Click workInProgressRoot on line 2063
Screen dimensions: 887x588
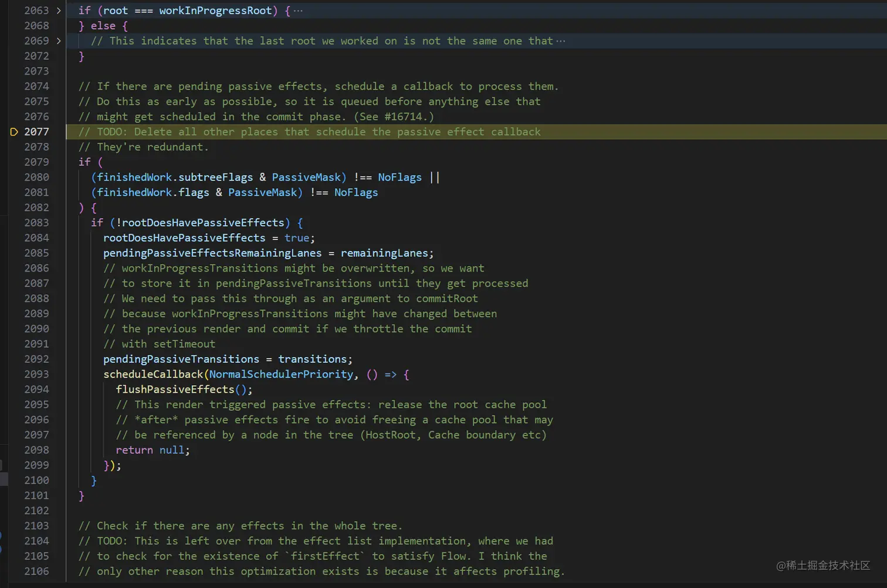coord(215,11)
